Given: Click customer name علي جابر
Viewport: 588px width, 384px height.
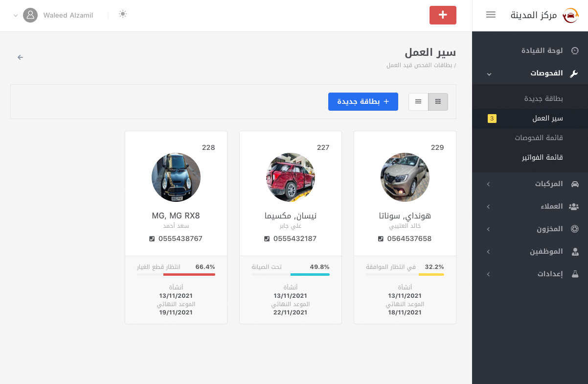Looking at the screenshot, I should (291, 226).
